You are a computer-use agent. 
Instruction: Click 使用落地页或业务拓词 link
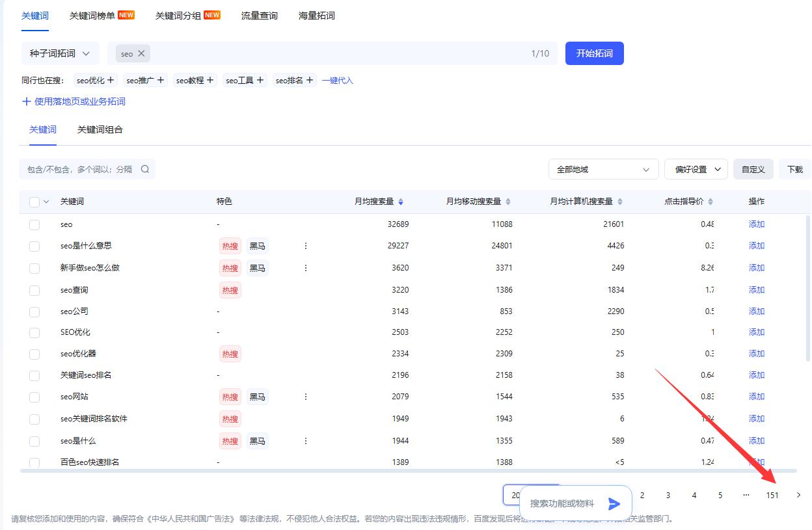point(74,101)
